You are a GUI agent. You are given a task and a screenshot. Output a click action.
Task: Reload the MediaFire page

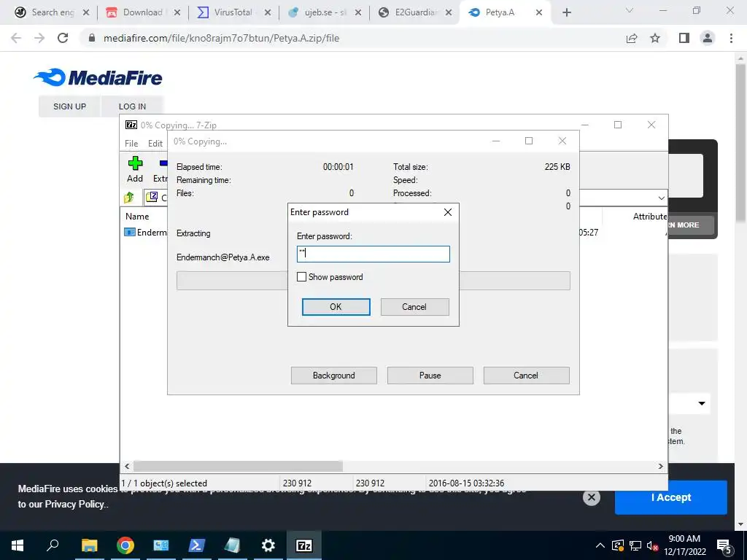(63, 38)
